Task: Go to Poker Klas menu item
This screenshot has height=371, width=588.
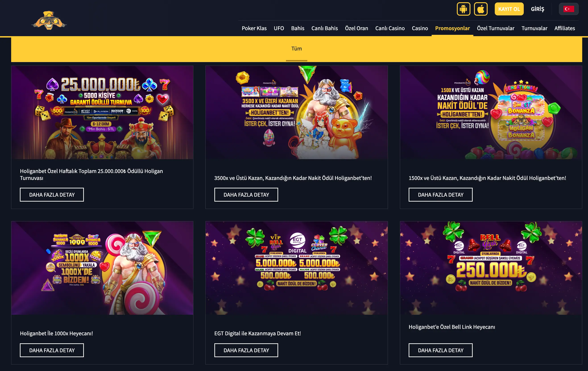Action: [254, 28]
